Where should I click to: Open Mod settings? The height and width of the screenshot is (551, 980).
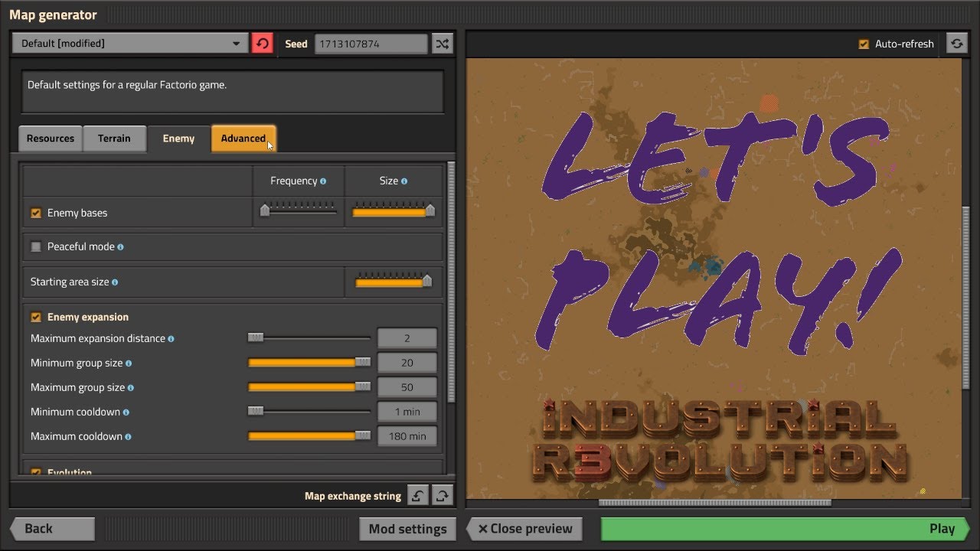[x=407, y=529]
